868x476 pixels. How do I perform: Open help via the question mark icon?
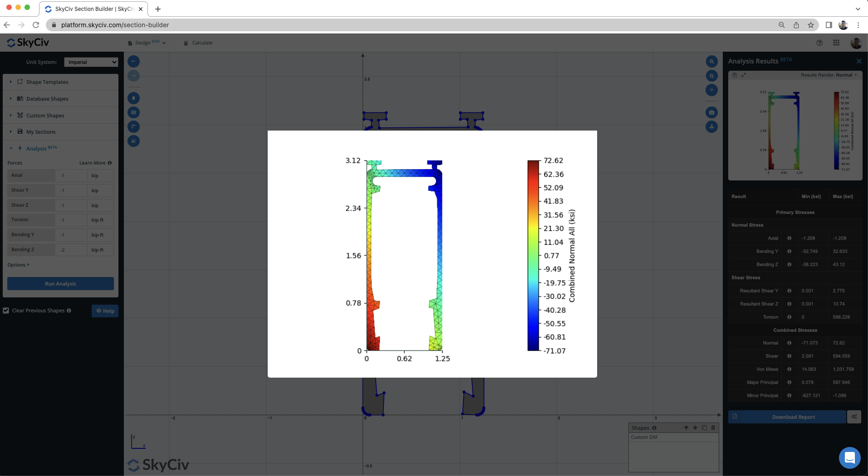coord(819,43)
